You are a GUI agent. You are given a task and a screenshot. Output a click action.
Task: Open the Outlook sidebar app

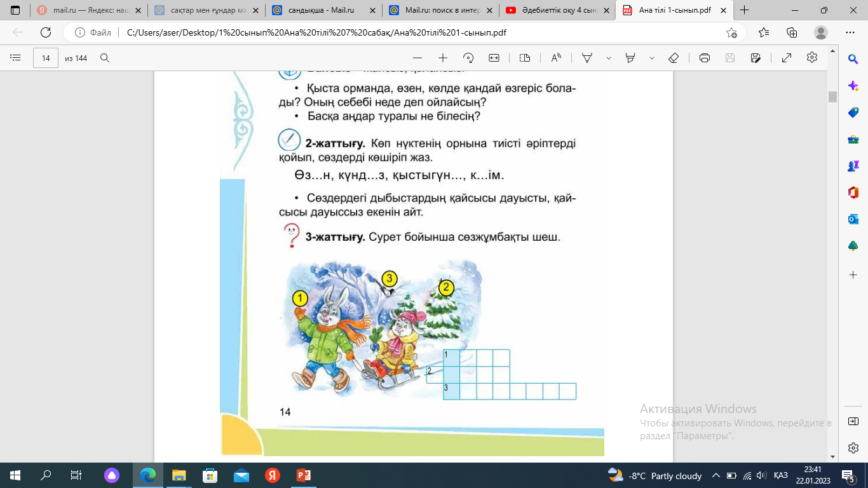[853, 219]
